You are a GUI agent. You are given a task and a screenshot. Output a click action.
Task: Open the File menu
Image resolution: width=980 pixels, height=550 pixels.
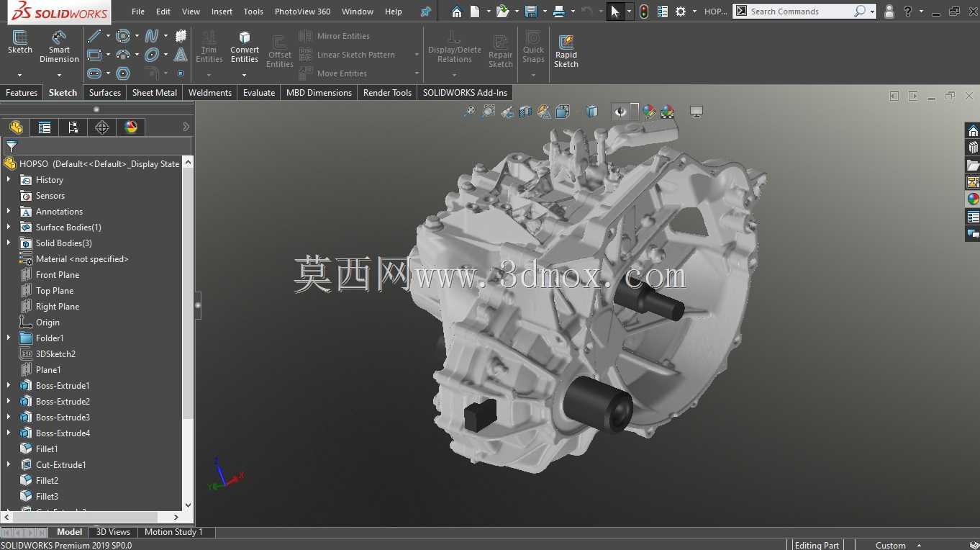pyautogui.click(x=138, y=12)
